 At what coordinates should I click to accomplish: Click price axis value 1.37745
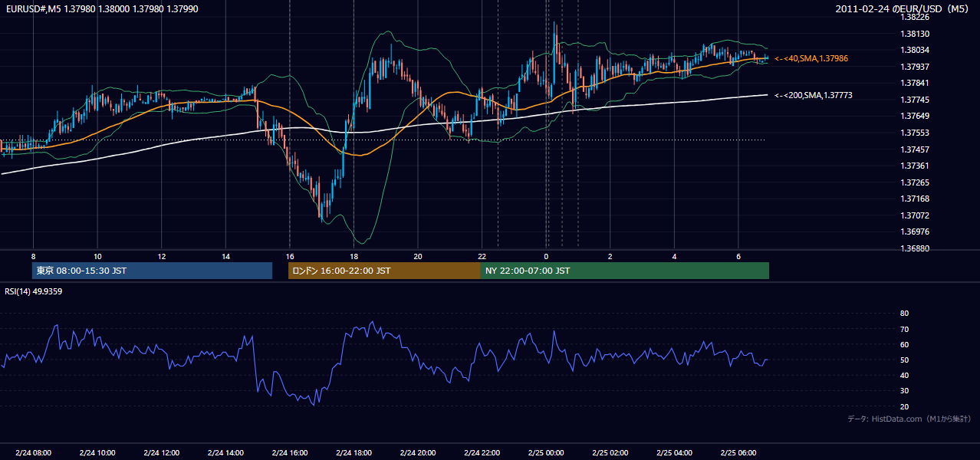914,100
